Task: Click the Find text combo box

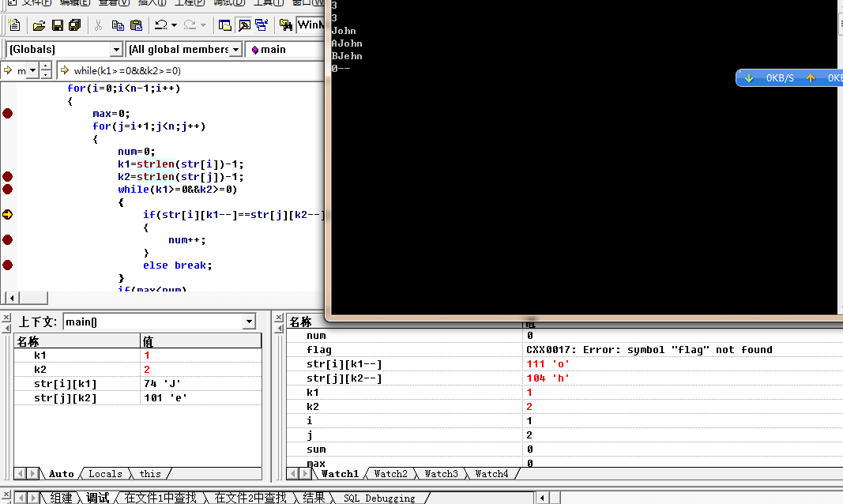Action: tap(310, 24)
